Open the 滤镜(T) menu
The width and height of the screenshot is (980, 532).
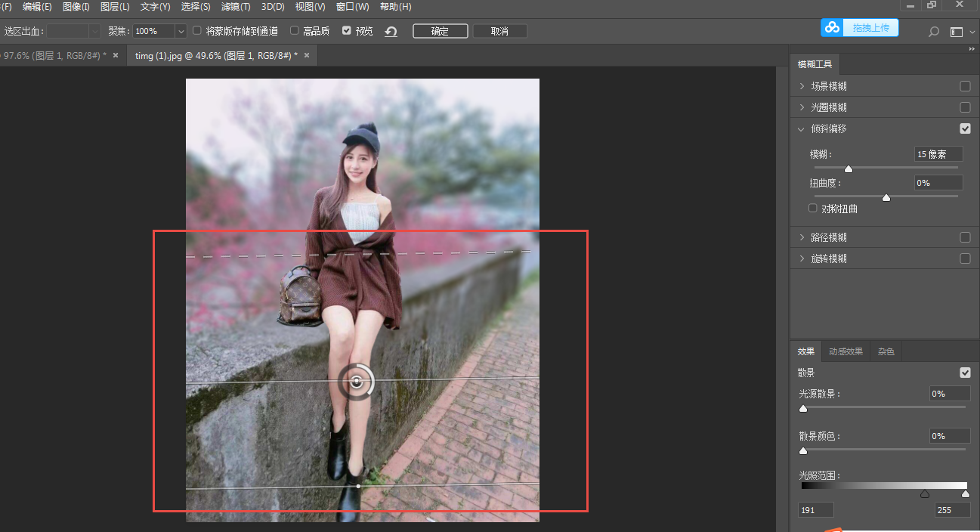click(236, 7)
